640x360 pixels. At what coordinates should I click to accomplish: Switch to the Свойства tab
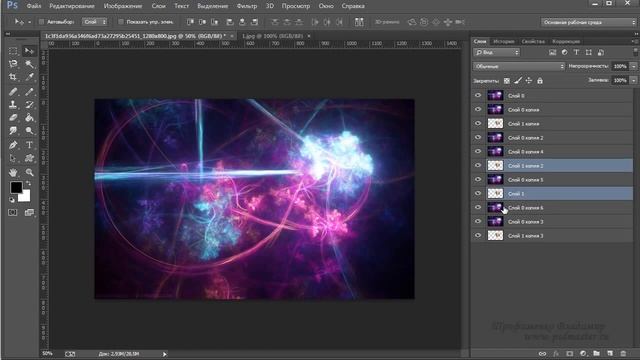tap(533, 41)
